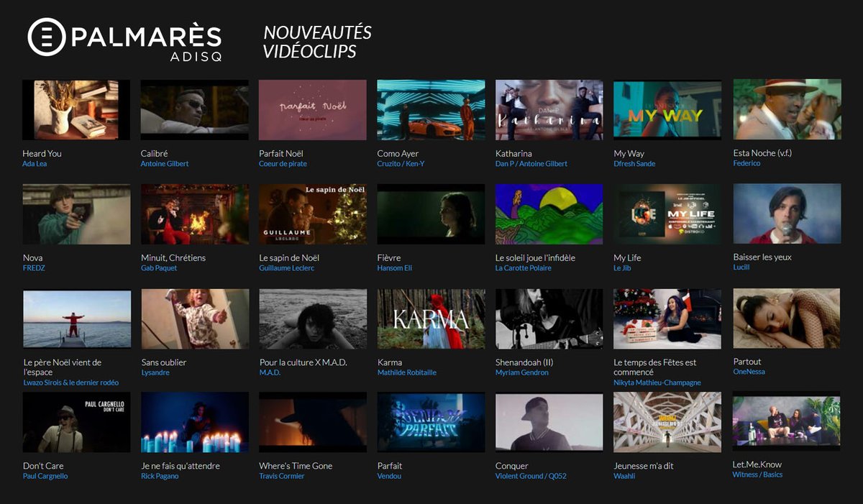Click the Antoine Gilbert link under Calibré
The width and height of the screenshot is (863, 504).
coord(165,164)
